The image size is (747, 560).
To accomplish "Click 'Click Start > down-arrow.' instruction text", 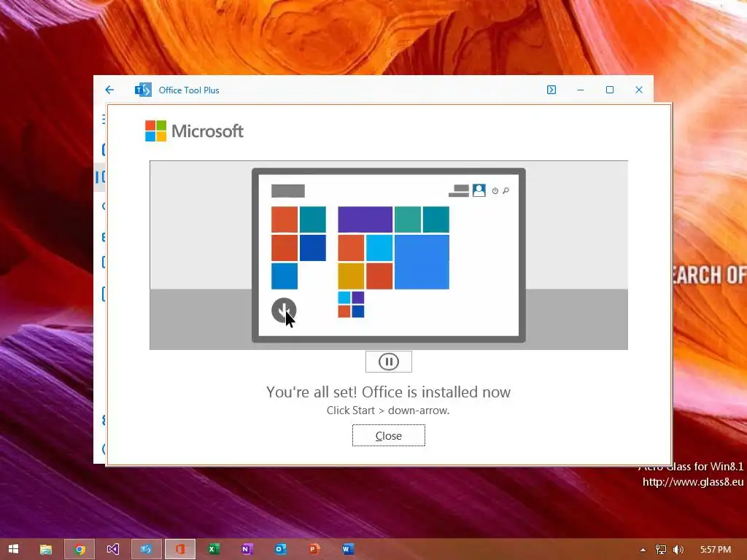I will 388,411.
